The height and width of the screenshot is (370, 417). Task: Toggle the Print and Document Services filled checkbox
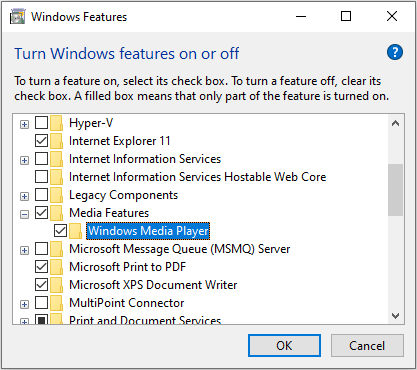click(41, 319)
